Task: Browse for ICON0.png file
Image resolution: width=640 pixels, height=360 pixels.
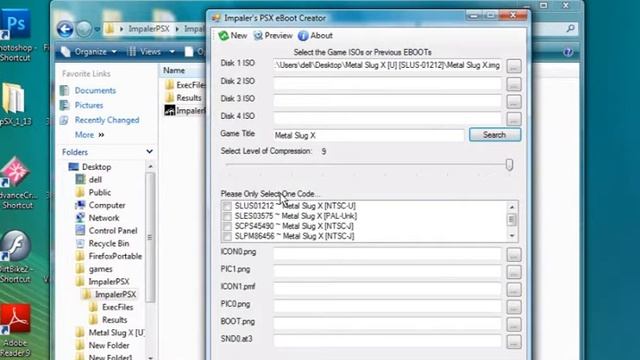Action: (x=514, y=254)
